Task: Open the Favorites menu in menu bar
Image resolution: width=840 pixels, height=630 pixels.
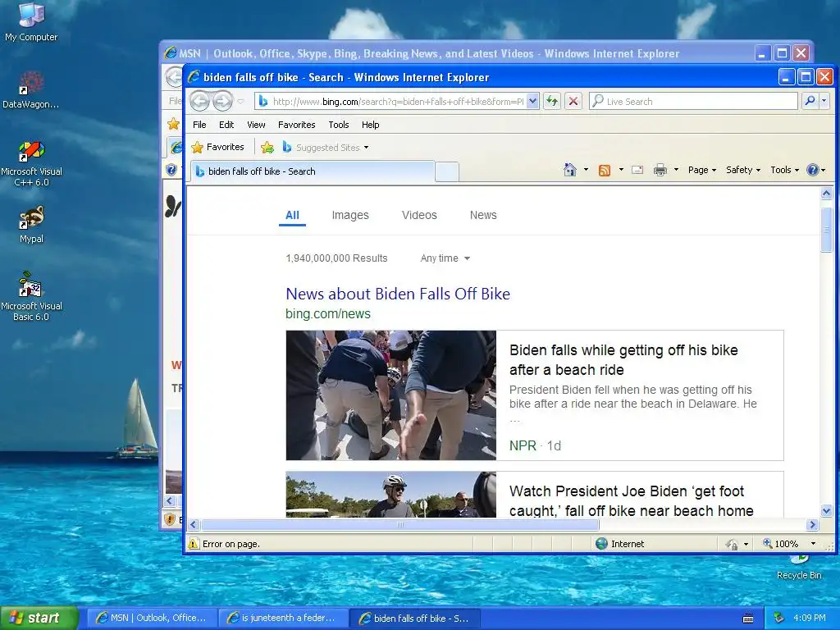Action: coord(296,125)
